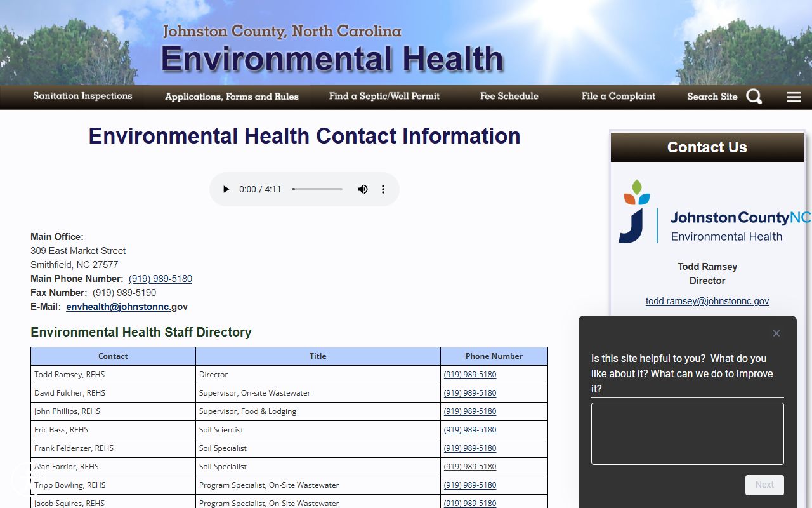Select 'Soil Scientist' title cell

(x=318, y=430)
